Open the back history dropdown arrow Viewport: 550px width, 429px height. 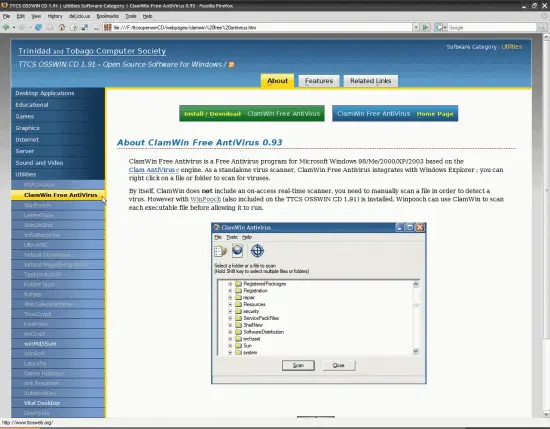14,27
